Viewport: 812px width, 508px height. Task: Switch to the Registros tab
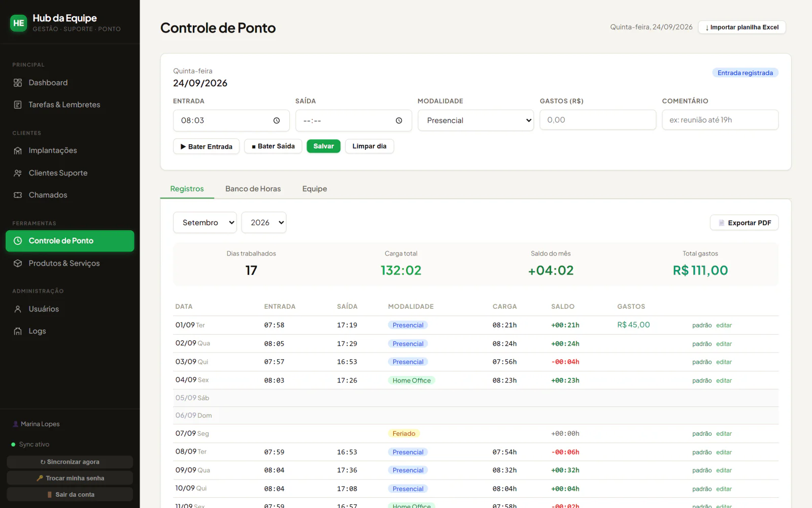point(187,188)
